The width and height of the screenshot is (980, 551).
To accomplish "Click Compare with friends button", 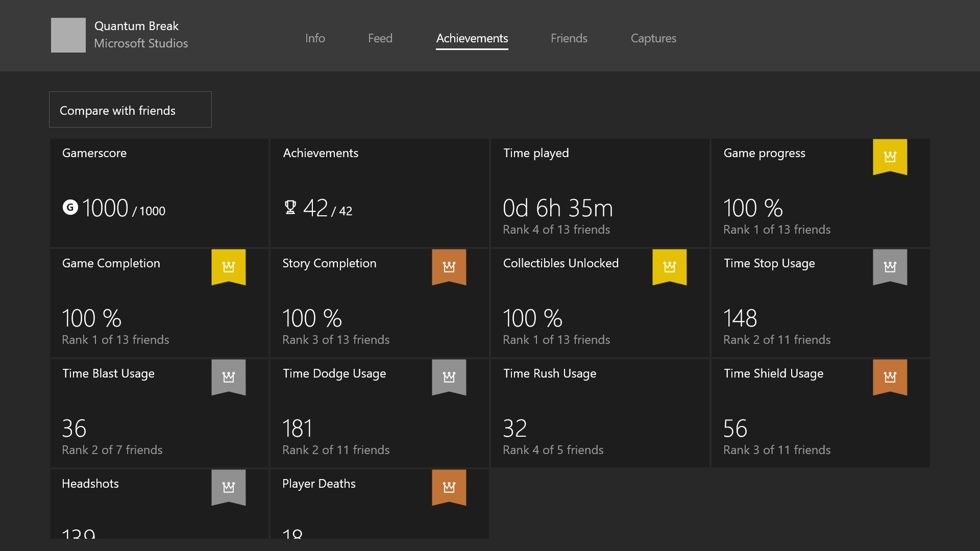I will point(130,110).
